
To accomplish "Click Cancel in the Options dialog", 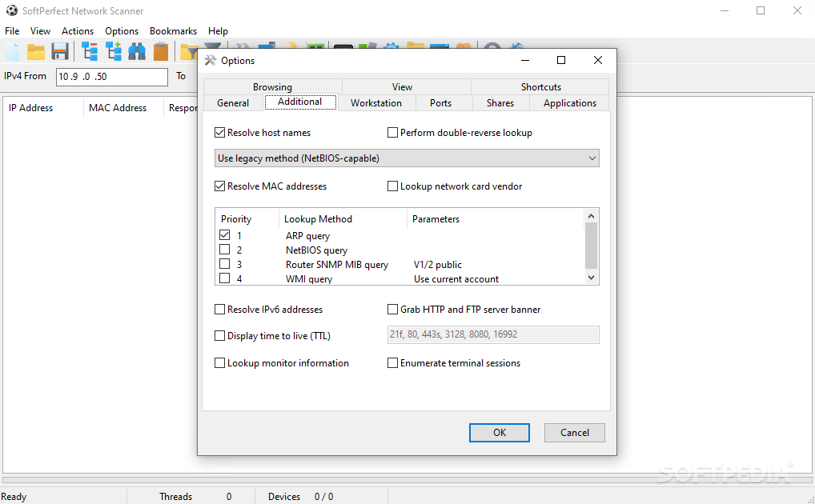I will 574,433.
